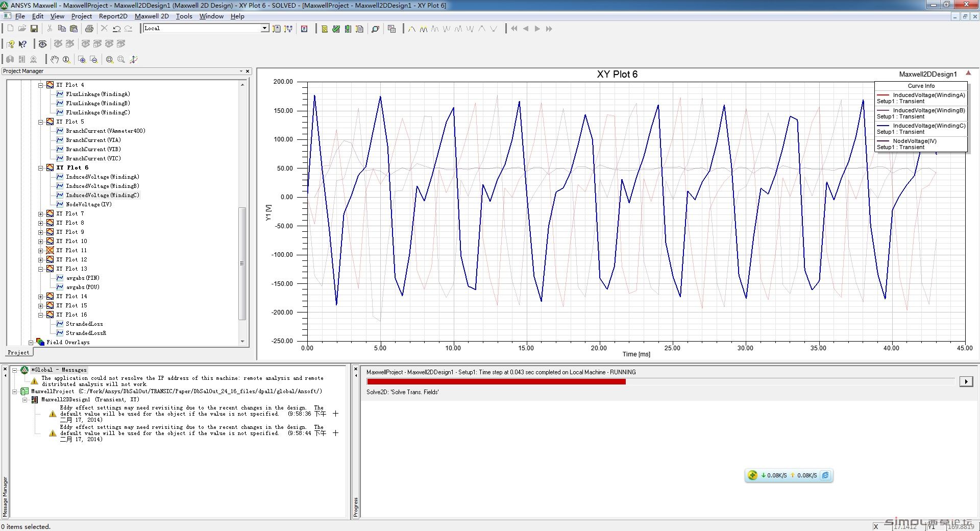Collapse the XY Plot 6 tree node
The height and width of the screenshot is (531, 980).
(40, 168)
